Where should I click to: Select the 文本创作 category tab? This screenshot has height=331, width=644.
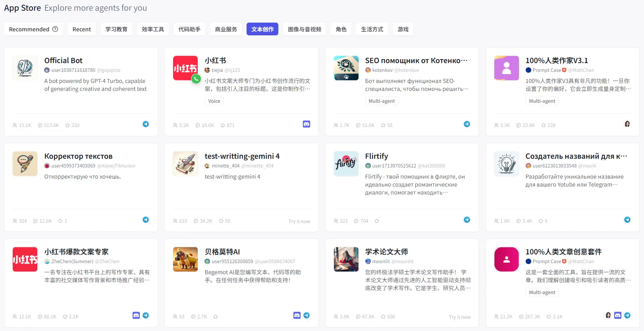coord(262,29)
